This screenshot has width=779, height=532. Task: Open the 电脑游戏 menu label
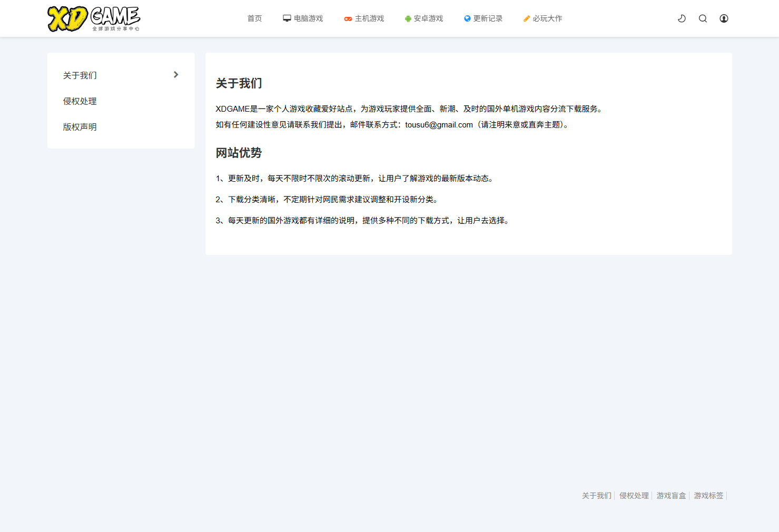pos(309,18)
